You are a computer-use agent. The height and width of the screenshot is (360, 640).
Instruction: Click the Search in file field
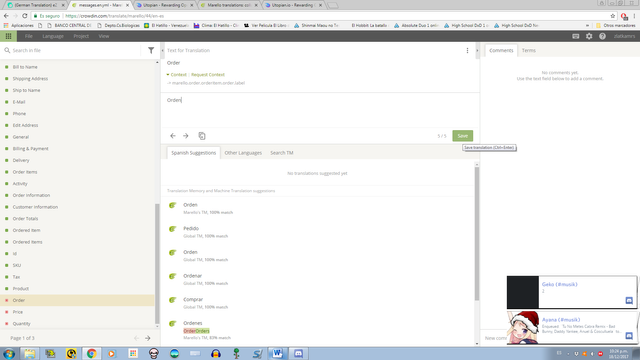(x=73, y=51)
